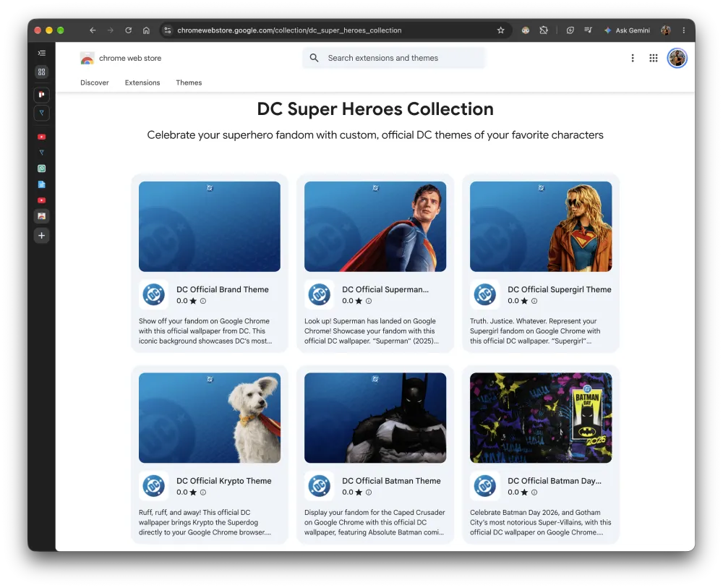Switch to the pinned red-and-white logo tab
The image size is (723, 588).
41,95
